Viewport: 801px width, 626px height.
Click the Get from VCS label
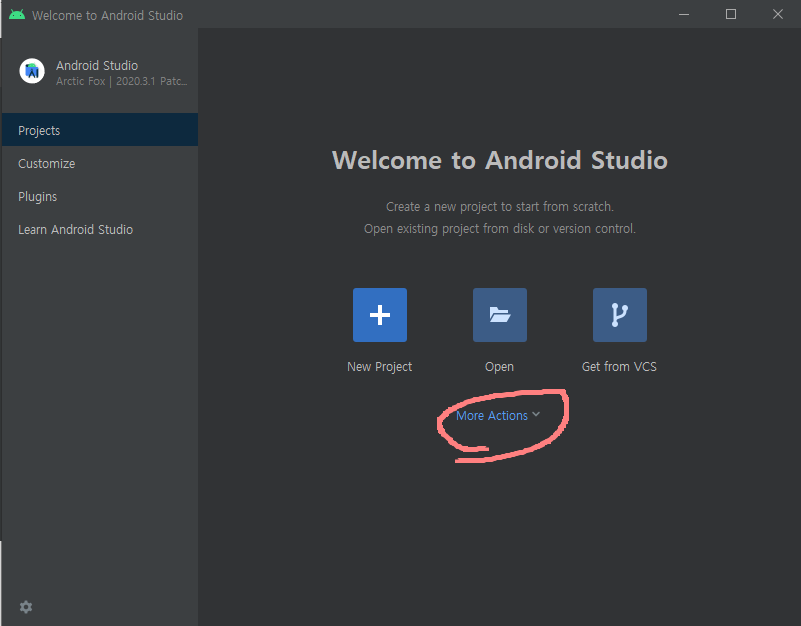pos(619,366)
